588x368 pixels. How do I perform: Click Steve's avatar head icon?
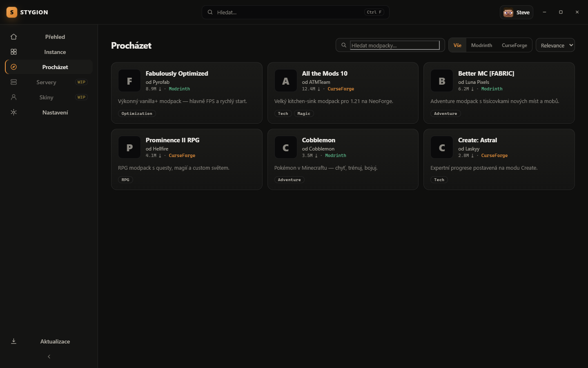coord(508,12)
